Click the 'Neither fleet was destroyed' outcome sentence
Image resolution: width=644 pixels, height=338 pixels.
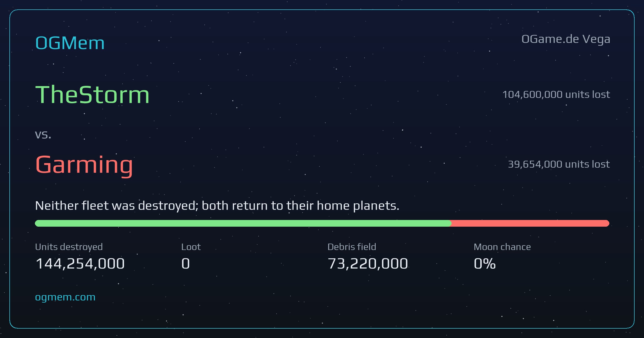pos(217,206)
